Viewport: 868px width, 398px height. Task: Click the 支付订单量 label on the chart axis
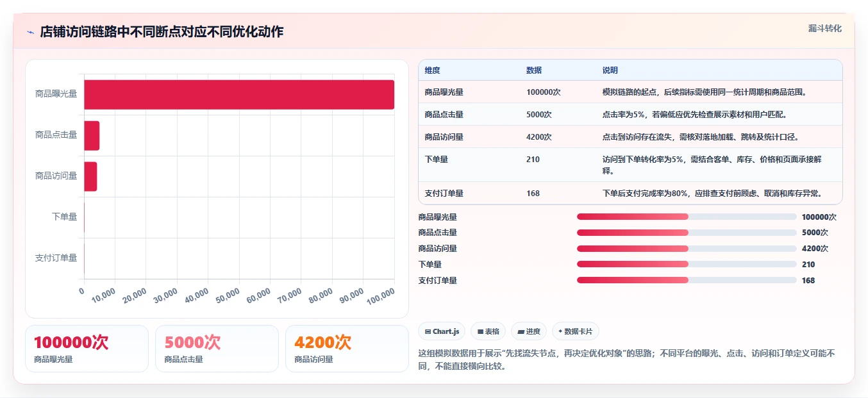pos(56,258)
